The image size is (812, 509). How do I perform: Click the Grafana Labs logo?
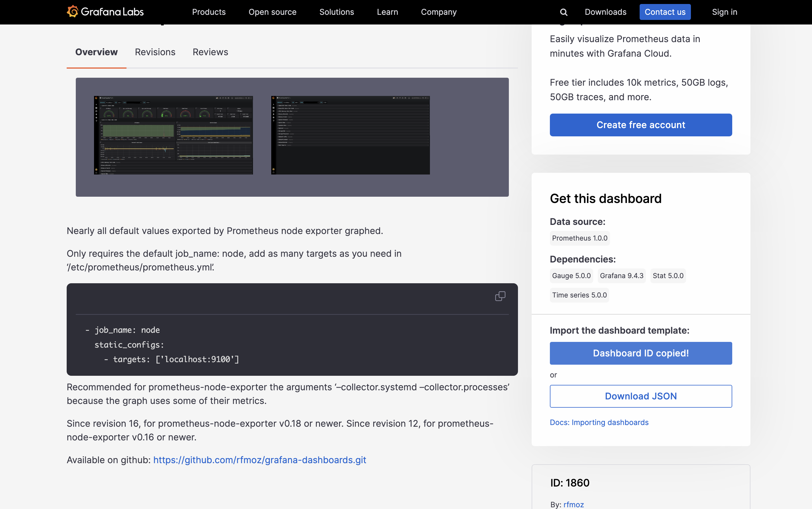pos(105,12)
